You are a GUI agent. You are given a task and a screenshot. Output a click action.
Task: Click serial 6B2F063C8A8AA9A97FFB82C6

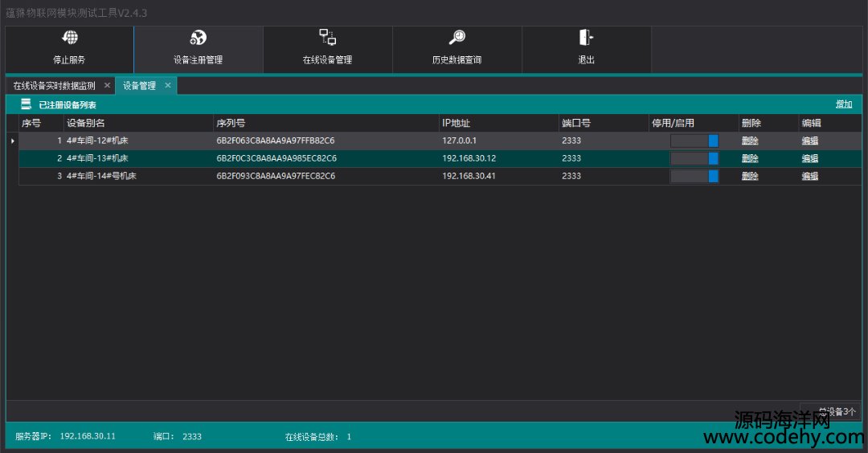pos(276,141)
